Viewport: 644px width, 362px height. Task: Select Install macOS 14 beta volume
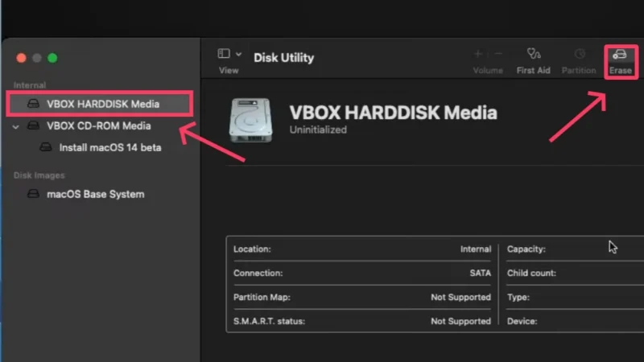click(109, 147)
